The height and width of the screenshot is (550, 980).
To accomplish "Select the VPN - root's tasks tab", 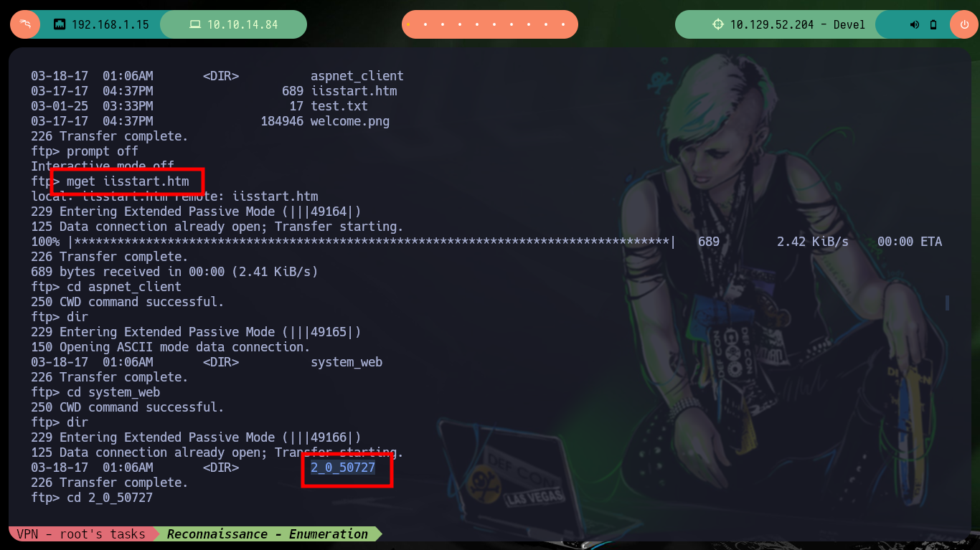I will click(81, 534).
